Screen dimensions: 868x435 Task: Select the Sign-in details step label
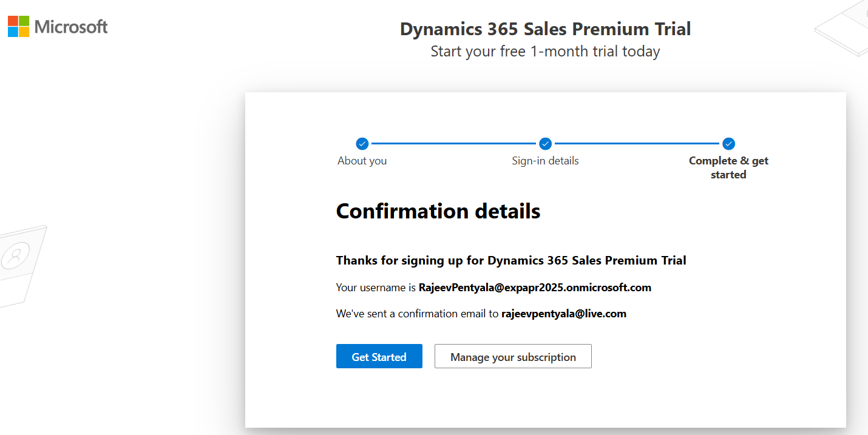[x=545, y=161]
